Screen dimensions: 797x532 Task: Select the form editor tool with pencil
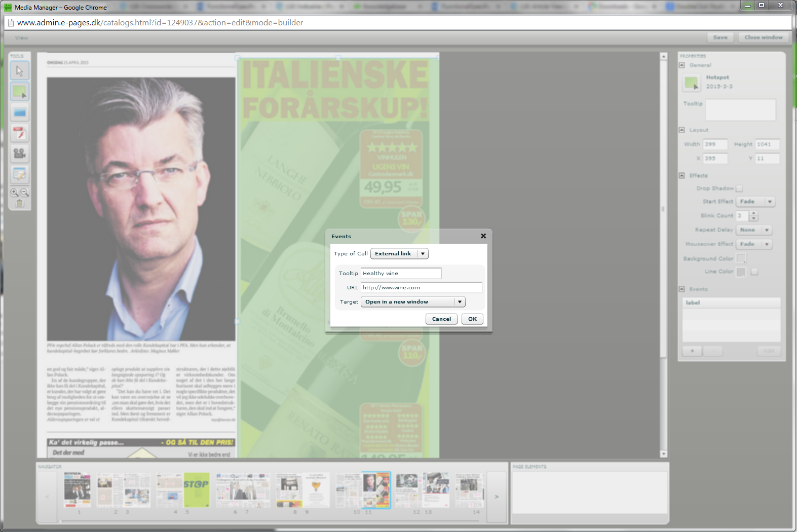(x=20, y=174)
